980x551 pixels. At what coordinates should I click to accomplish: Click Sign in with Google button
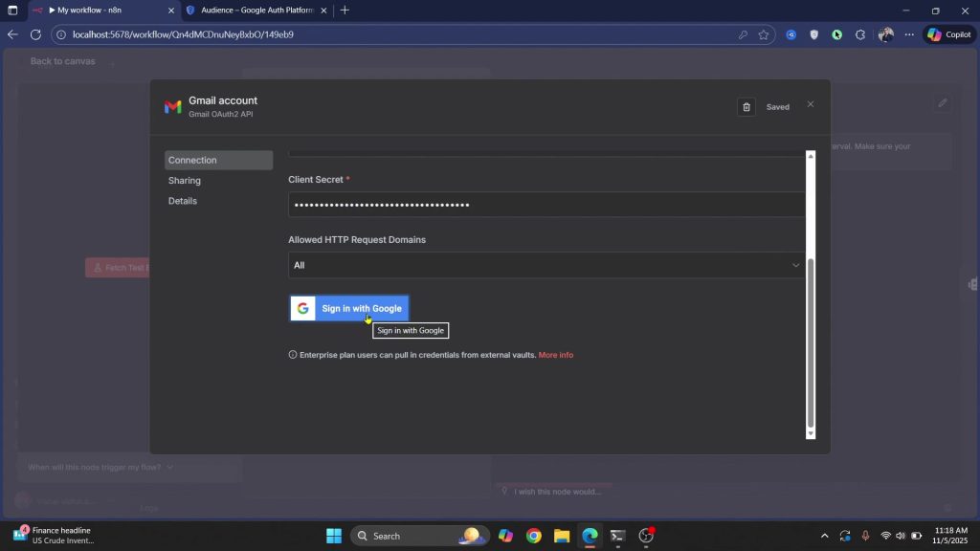(x=349, y=308)
